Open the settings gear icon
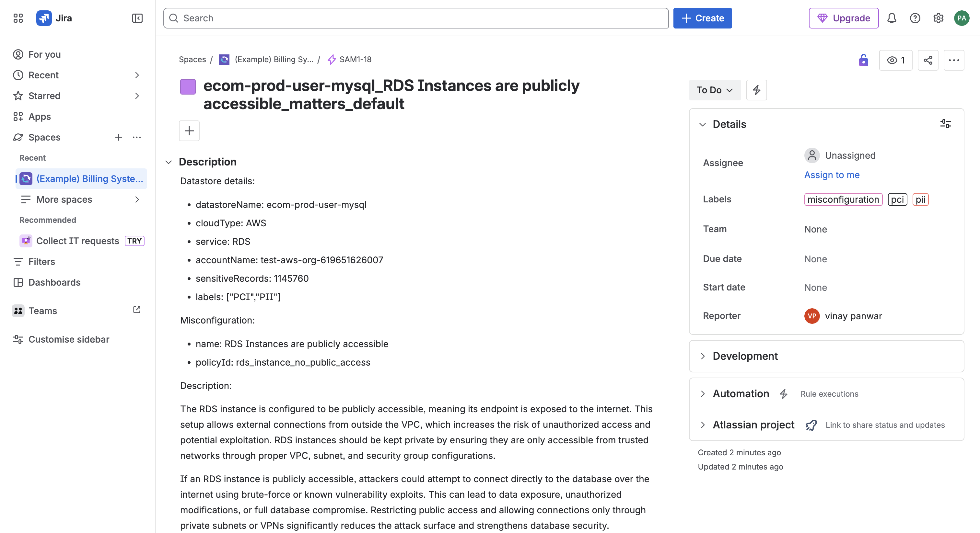The width and height of the screenshot is (980, 533). tap(938, 18)
